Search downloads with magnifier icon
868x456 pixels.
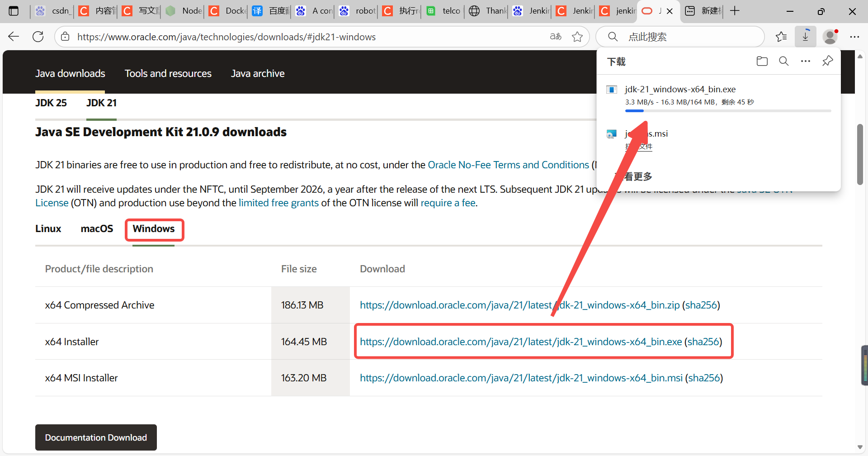pyautogui.click(x=784, y=61)
